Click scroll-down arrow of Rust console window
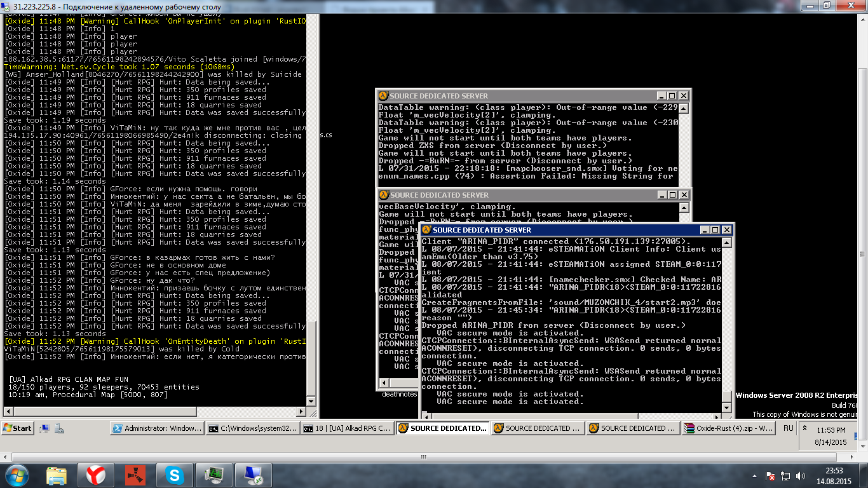Viewport: 868px width, 488px height. [x=311, y=401]
